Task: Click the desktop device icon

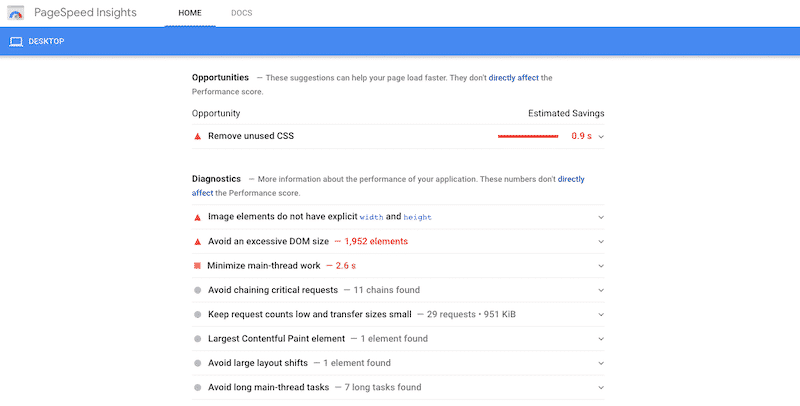Action: (16, 42)
